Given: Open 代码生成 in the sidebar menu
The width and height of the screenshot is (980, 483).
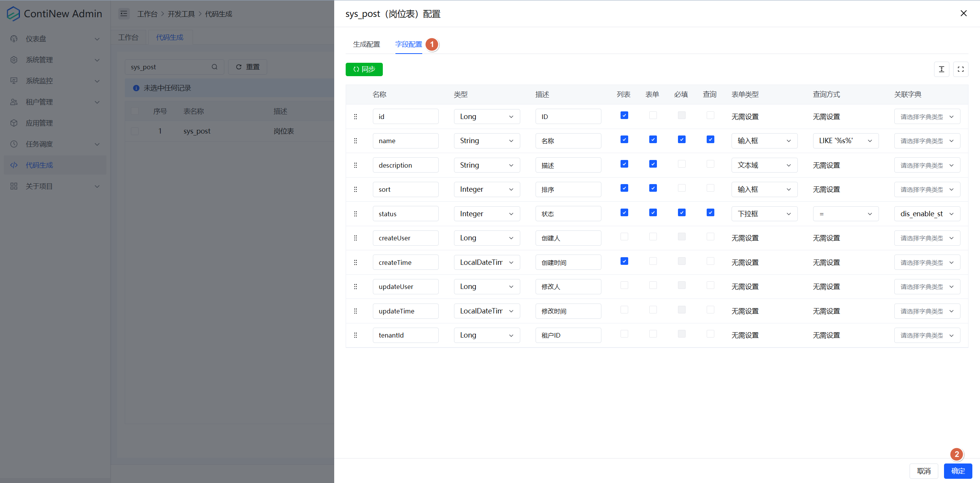Looking at the screenshot, I should point(55,165).
